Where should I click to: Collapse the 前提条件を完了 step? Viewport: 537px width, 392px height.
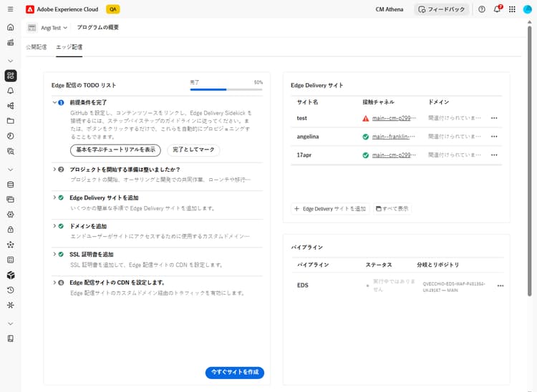(x=54, y=102)
